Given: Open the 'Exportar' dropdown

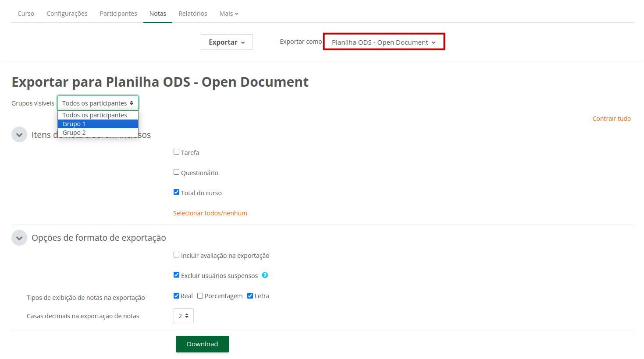Looking at the screenshot, I should (x=227, y=42).
